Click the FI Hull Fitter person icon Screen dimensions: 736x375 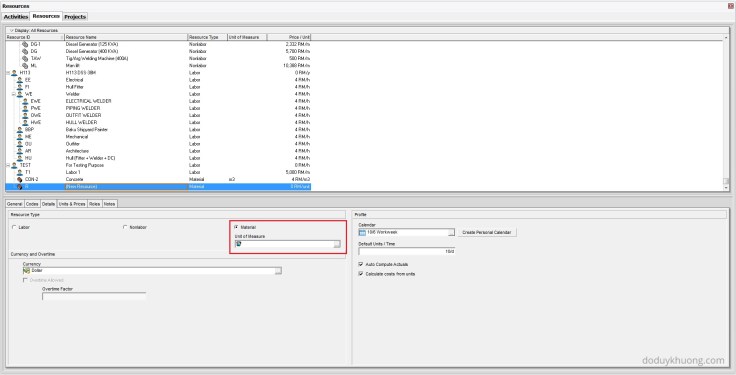pos(20,87)
